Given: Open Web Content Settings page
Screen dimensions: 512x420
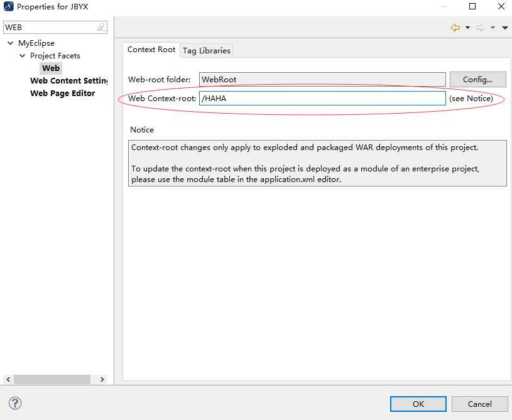Looking at the screenshot, I should [x=69, y=80].
